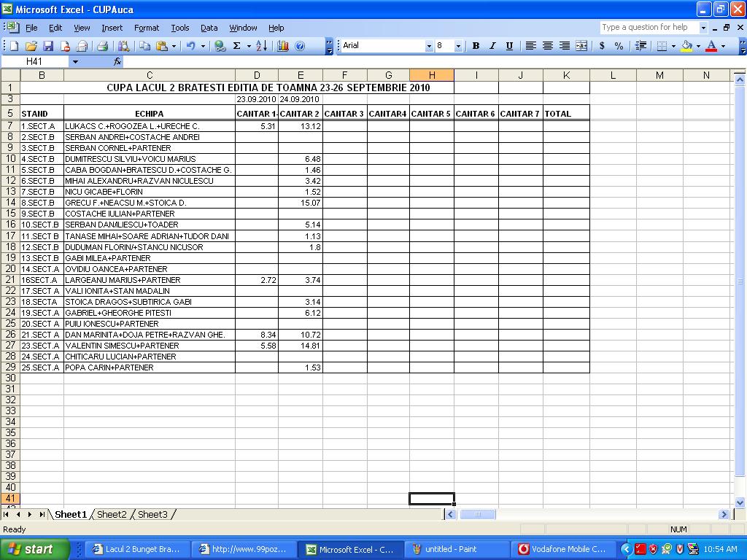Viewport: 747px width, 560px height.
Task: Sort ascending with the A-Z icon
Action: [262, 46]
